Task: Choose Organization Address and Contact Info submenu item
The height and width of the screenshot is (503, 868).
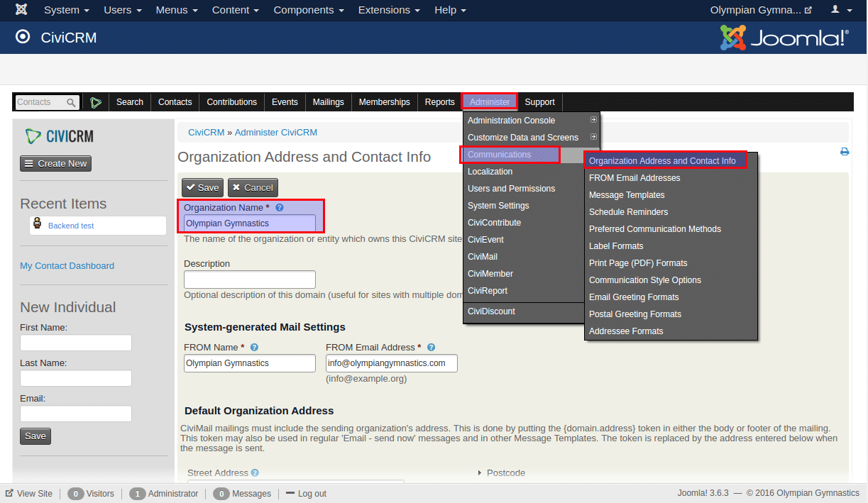Action: [x=666, y=161]
